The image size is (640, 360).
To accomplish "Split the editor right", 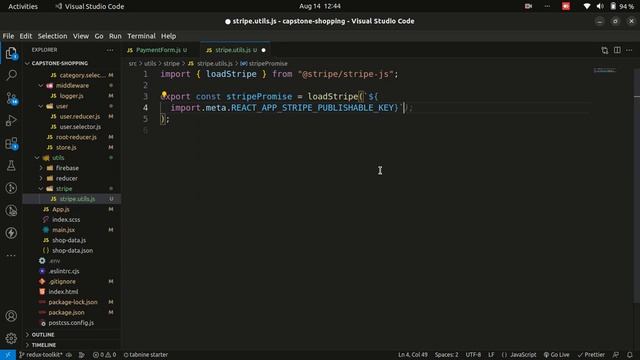I will point(617,50).
